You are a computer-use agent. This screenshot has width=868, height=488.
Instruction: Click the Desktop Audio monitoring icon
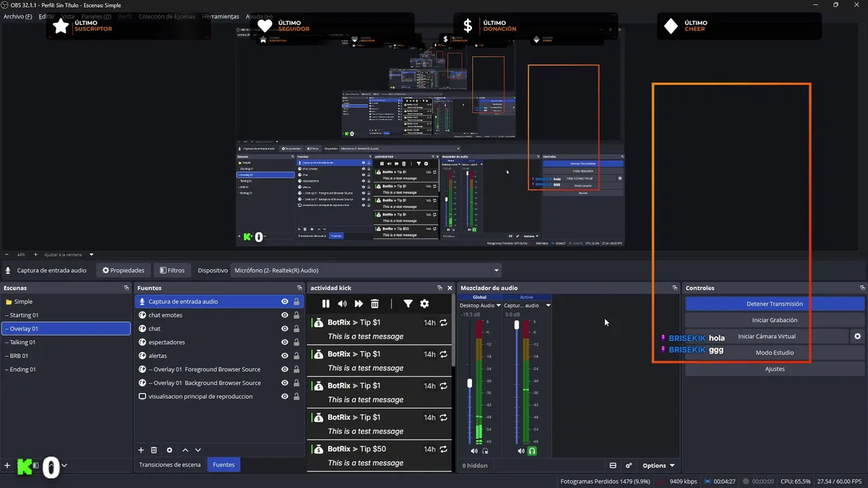486,451
